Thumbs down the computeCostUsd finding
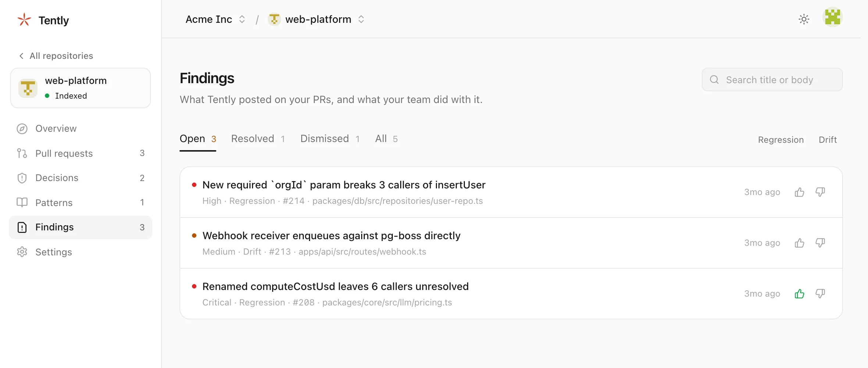Viewport: 868px width, 368px height. (820, 294)
